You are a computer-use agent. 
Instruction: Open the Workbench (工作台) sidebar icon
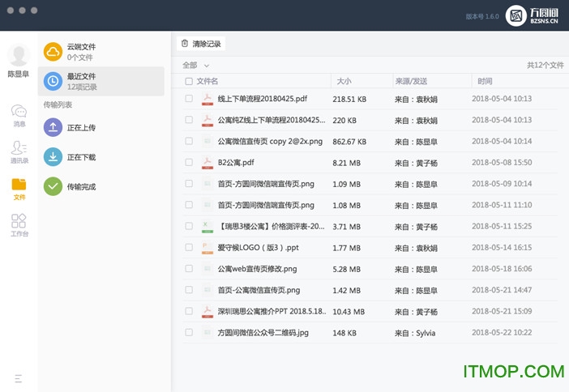[19, 220]
